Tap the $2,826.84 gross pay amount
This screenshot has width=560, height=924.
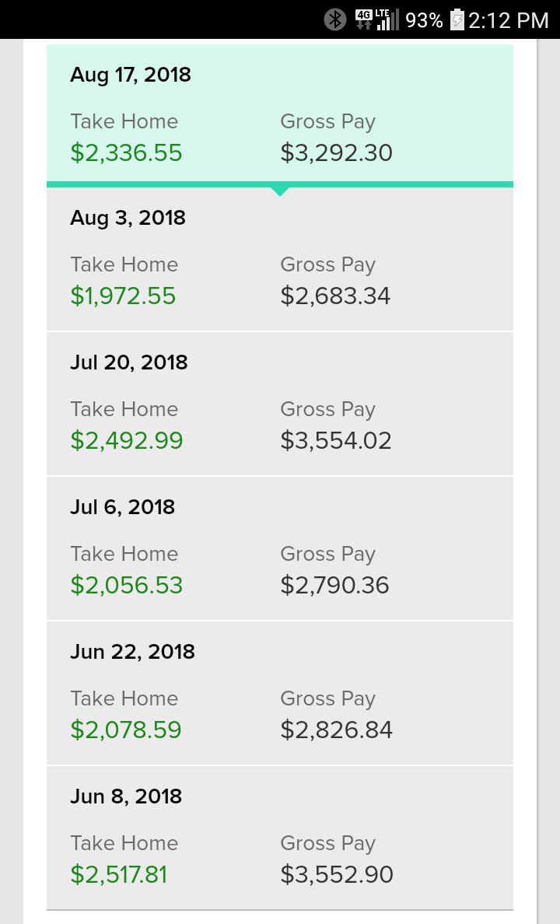tap(336, 730)
